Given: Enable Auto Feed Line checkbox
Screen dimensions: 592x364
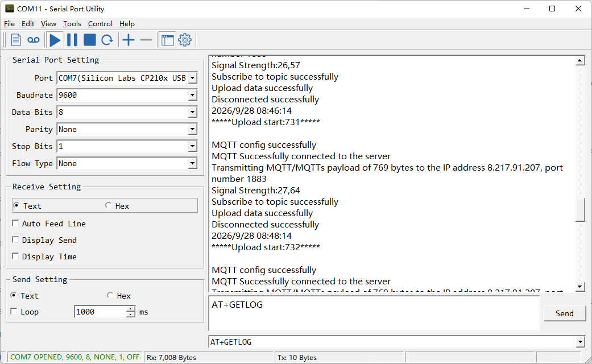Looking at the screenshot, I should pyautogui.click(x=15, y=223).
